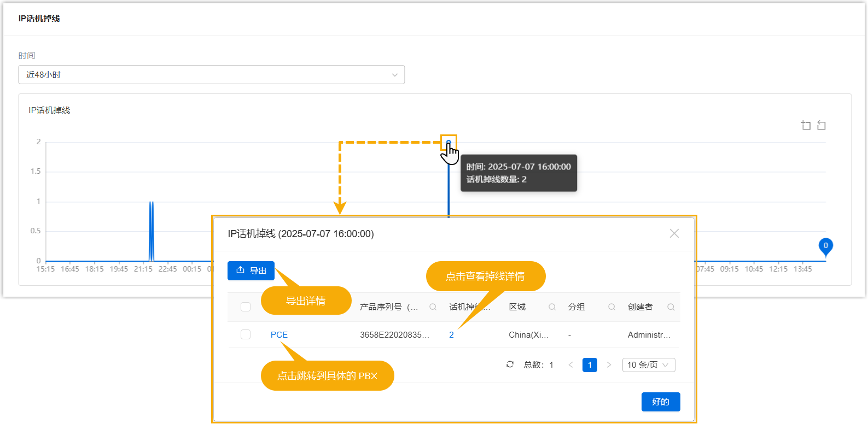Screen dimensions: 868x424
Task: Click the offline phone count 2 link
Action: [x=451, y=335]
